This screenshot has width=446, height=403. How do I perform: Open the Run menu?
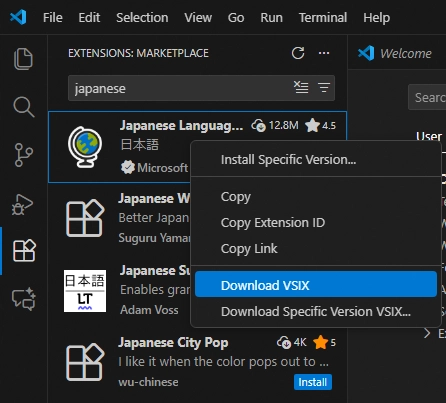(271, 17)
